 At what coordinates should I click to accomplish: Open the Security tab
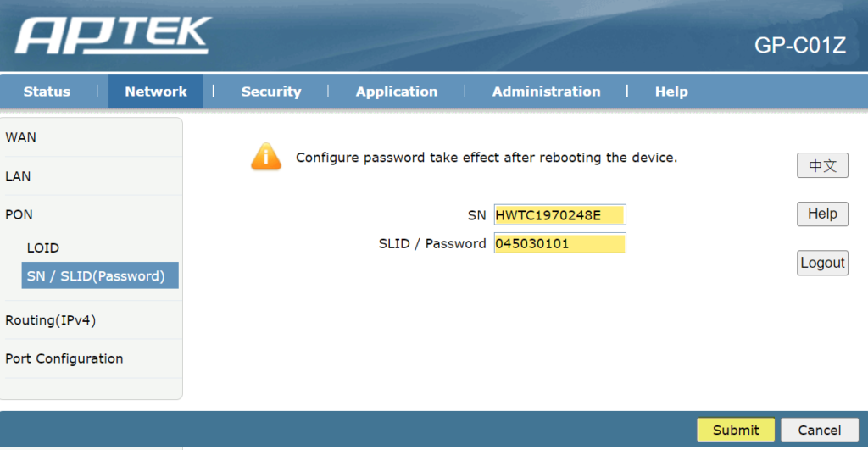pos(271,92)
